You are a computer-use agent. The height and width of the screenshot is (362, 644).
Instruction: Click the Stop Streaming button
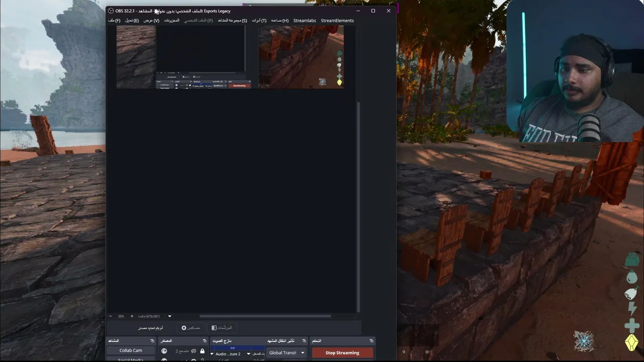(343, 353)
